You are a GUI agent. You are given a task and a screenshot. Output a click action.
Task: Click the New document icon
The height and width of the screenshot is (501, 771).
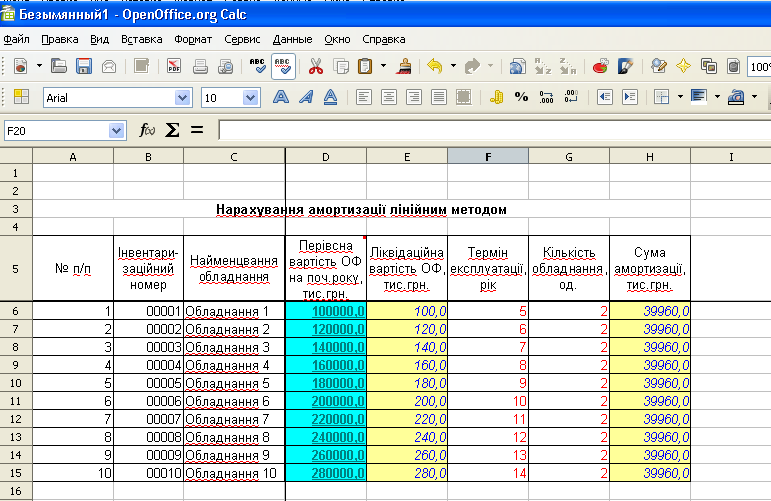[x=21, y=66]
